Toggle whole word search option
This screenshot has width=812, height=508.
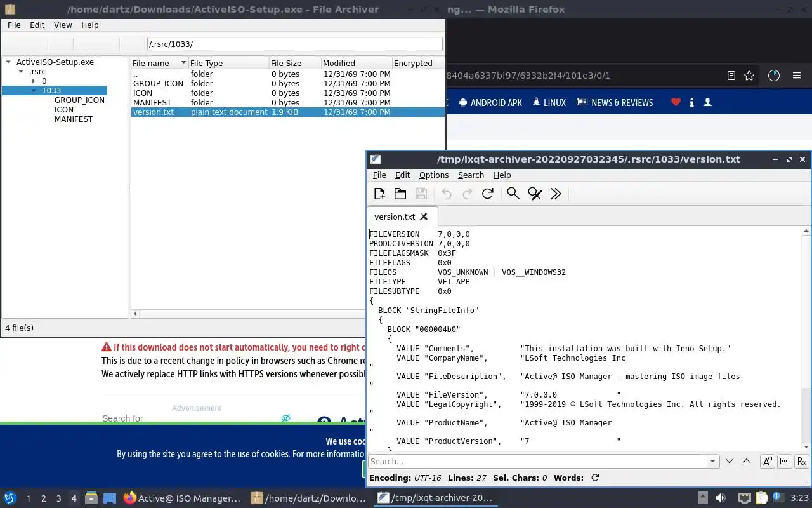click(x=785, y=462)
